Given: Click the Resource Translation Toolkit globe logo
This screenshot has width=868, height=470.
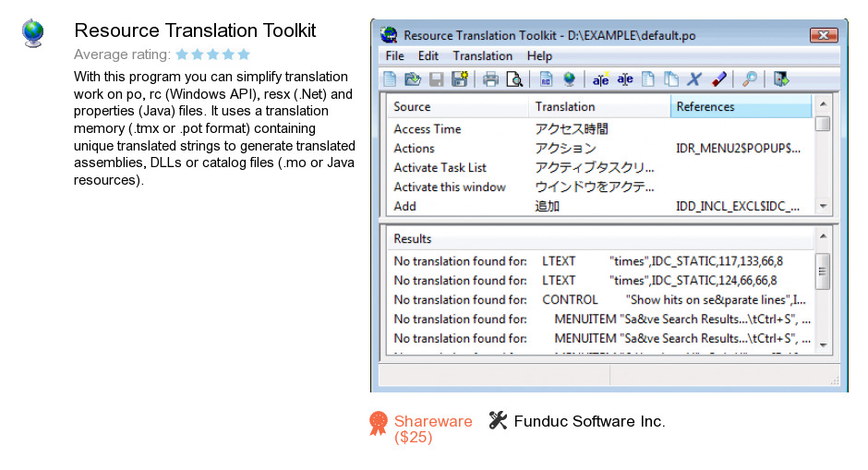Looking at the screenshot, I should click(32, 33).
